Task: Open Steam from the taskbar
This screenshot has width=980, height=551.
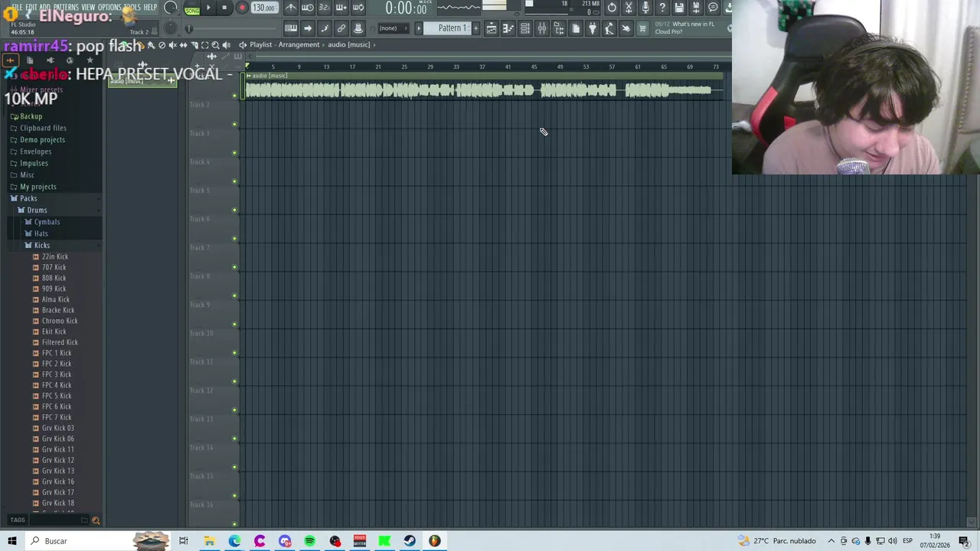Action: (x=410, y=541)
